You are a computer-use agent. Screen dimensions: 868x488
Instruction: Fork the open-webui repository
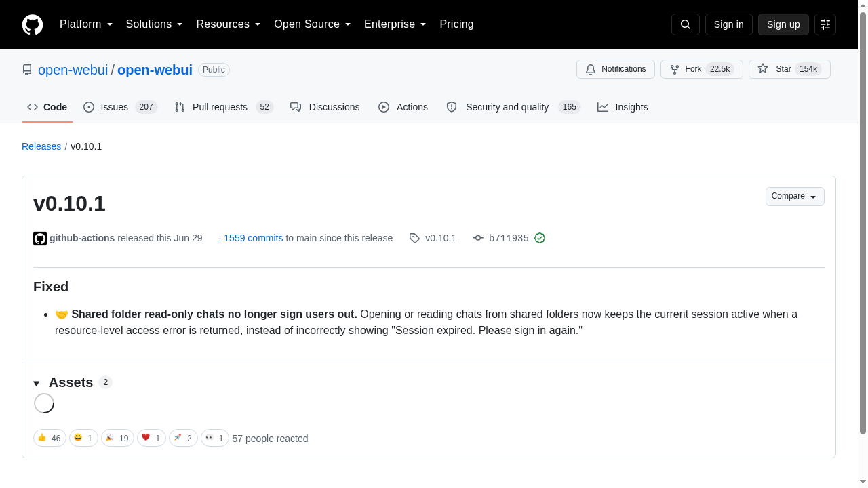702,69
